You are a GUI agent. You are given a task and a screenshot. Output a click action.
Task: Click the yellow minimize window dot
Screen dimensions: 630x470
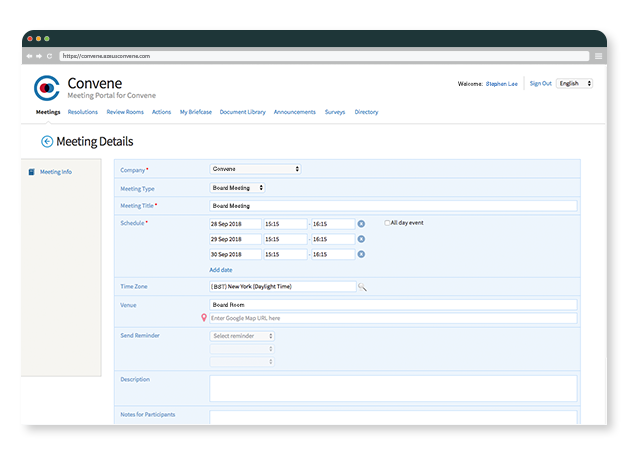point(39,39)
